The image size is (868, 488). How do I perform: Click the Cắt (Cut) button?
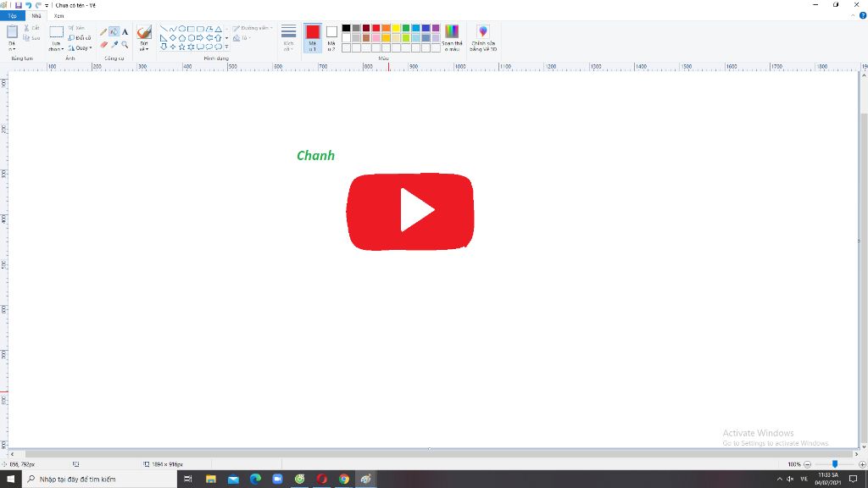(31, 28)
